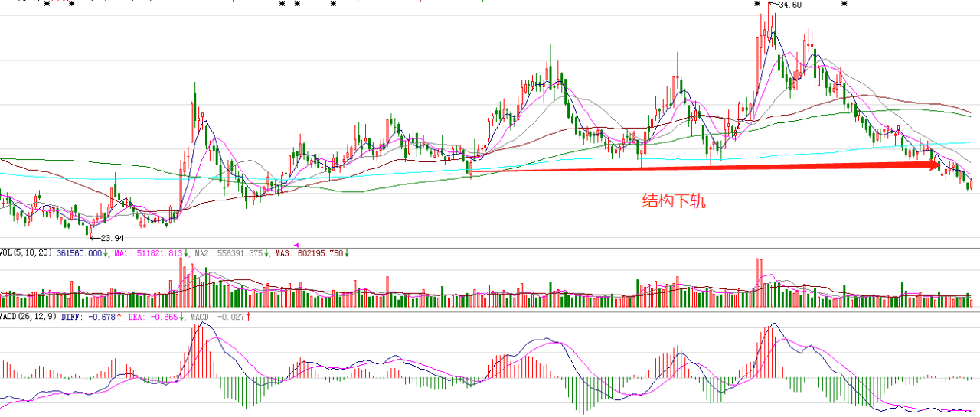
Task: Open the MACD(26,12,9) indicator label
Action: (x=28, y=316)
